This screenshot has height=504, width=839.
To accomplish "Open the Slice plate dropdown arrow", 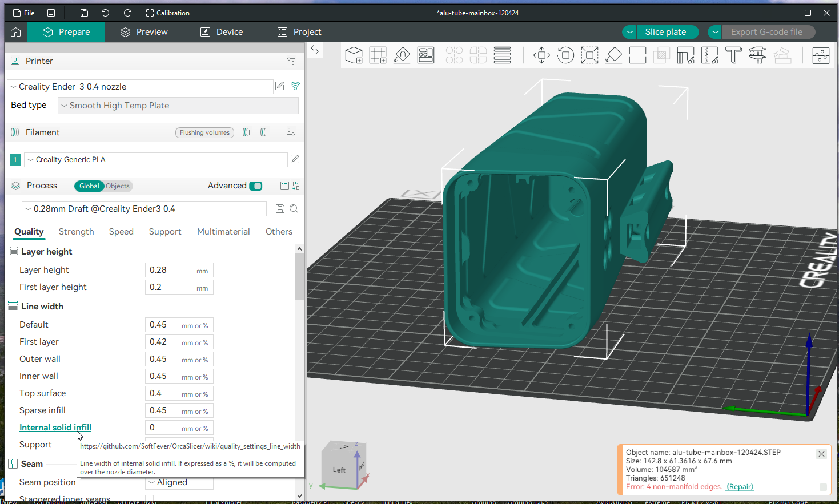I will click(x=629, y=32).
